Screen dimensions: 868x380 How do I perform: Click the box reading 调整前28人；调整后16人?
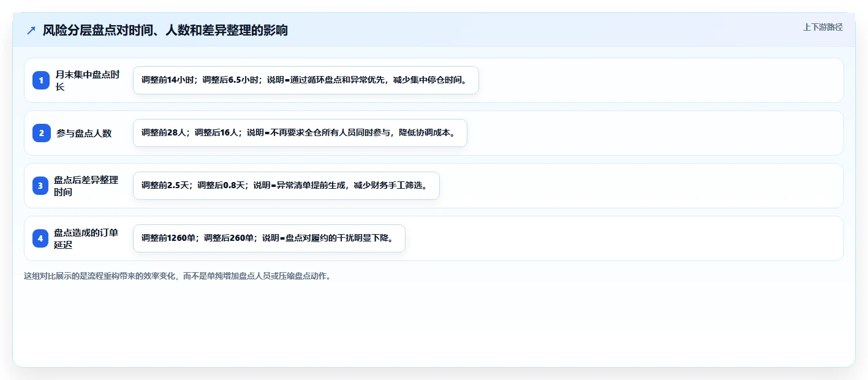300,133
